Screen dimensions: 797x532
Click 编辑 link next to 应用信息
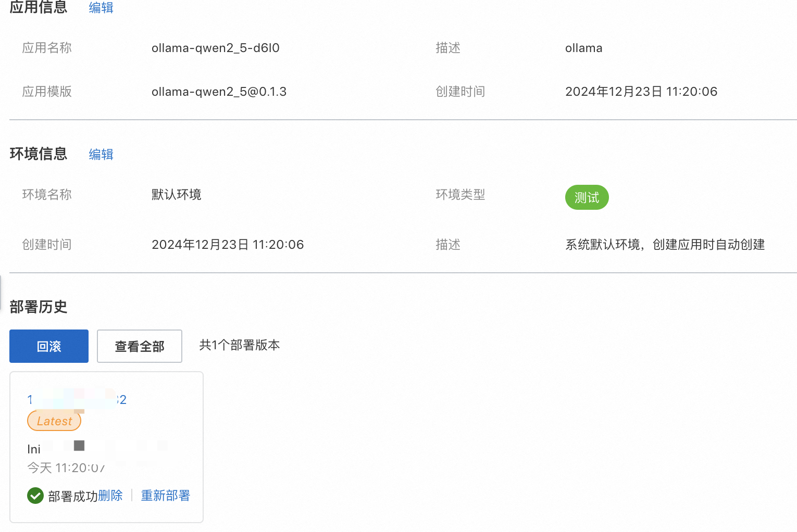101,7
